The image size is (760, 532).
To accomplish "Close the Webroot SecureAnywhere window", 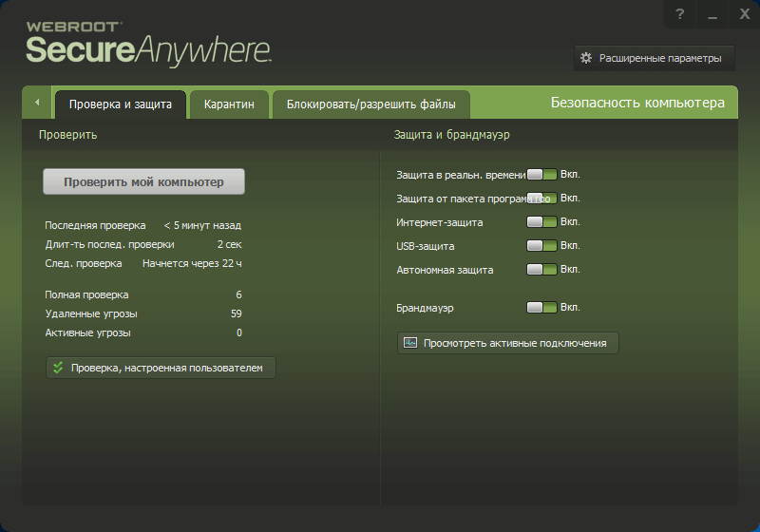I will coord(745,14).
